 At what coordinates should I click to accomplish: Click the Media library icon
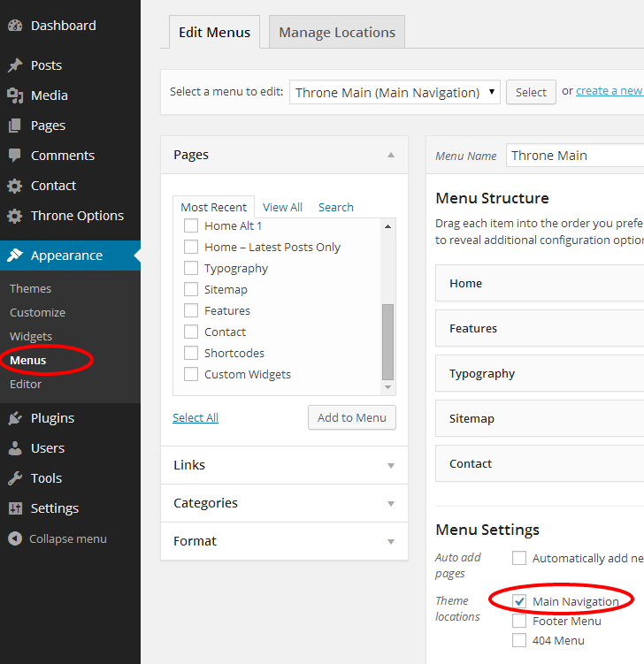tap(15, 95)
